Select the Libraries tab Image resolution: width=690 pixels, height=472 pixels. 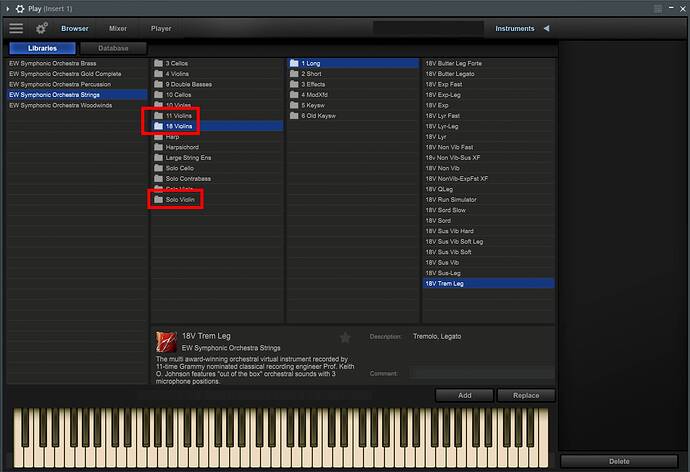click(x=42, y=48)
